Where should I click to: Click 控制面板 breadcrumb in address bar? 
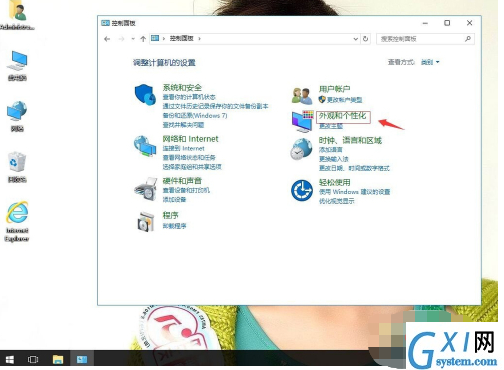(x=182, y=38)
